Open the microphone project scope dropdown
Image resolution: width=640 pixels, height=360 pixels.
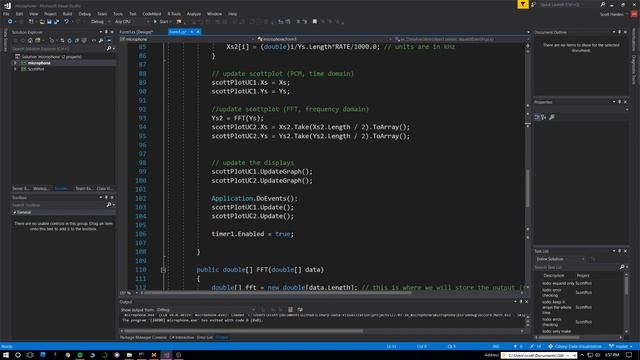pos(187,39)
